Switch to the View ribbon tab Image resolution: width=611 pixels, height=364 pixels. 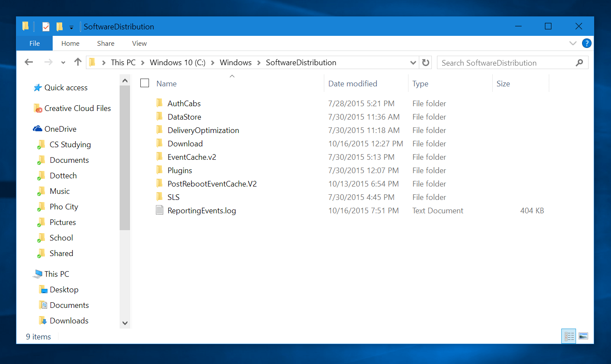(139, 43)
